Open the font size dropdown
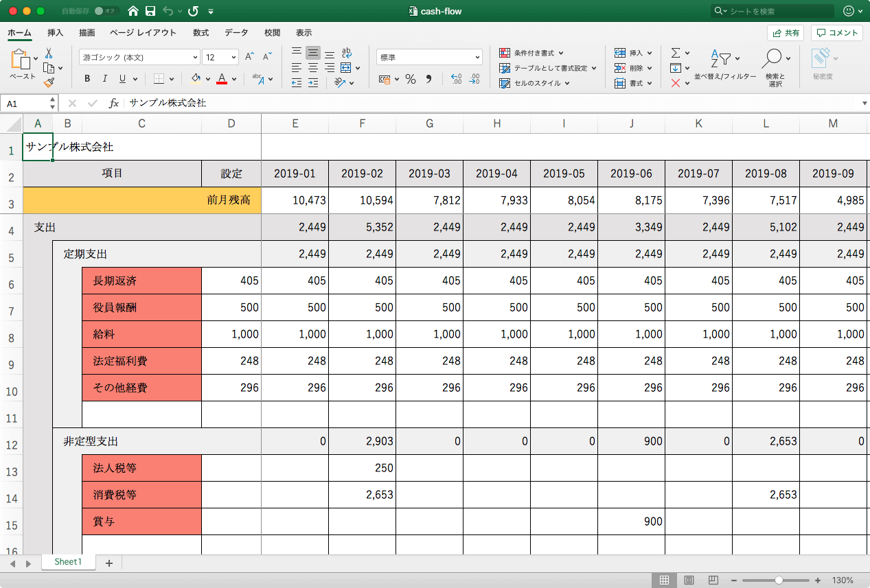Image resolution: width=870 pixels, height=588 pixels. (x=233, y=58)
